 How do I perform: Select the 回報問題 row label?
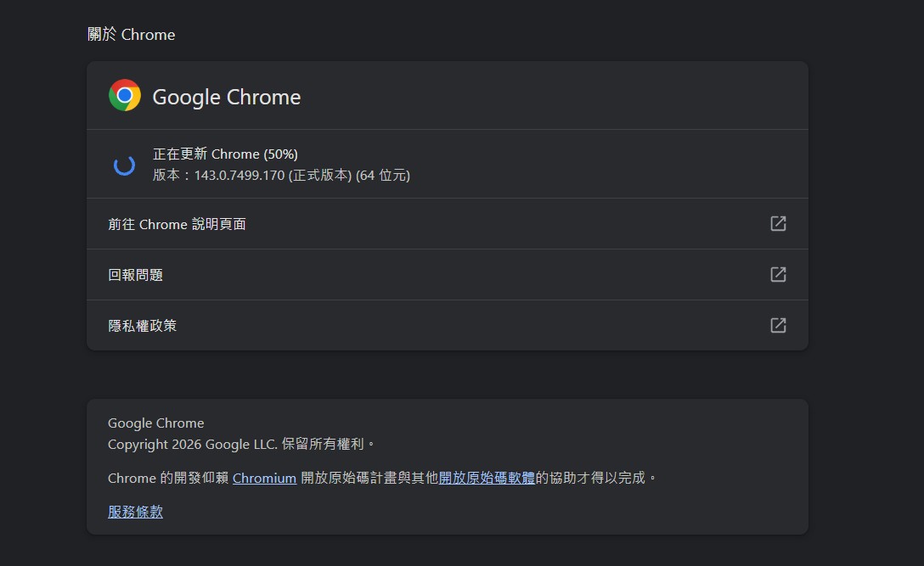135,275
